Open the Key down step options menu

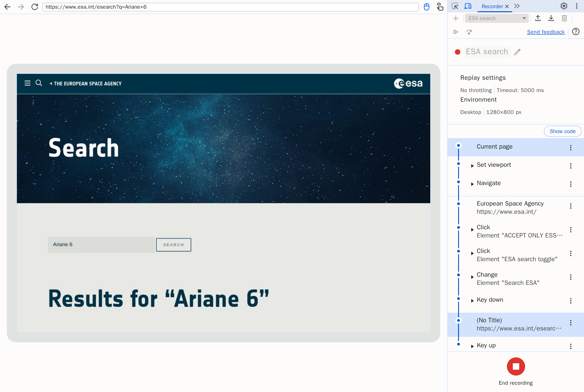click(571, 301)
